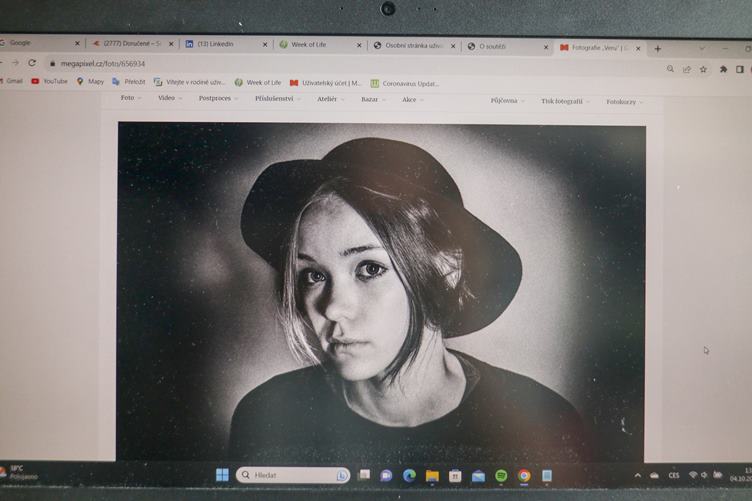This screenshot has width=752, height=501.
Task: Expand the Video menu
Action: 170,98
